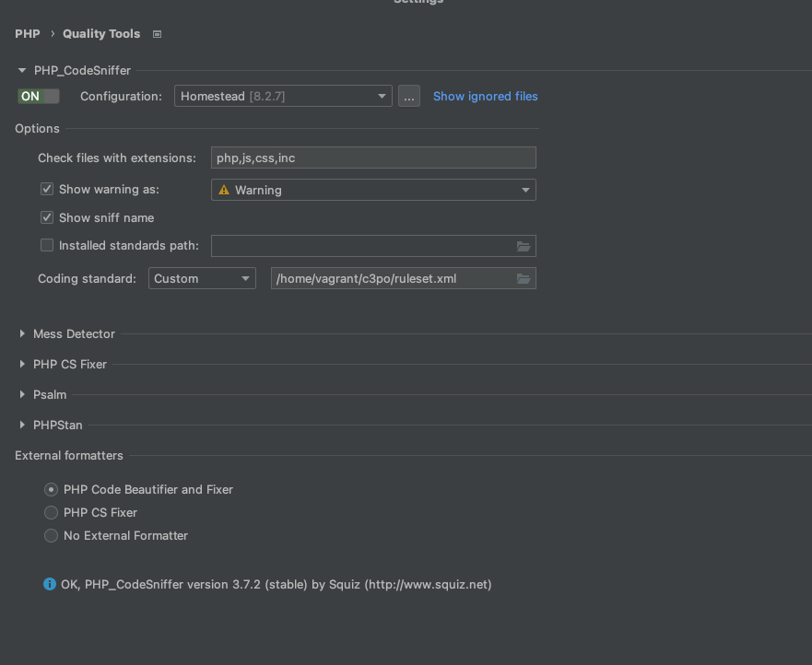Open the Show warning as severity dropdown

point(524,189)
